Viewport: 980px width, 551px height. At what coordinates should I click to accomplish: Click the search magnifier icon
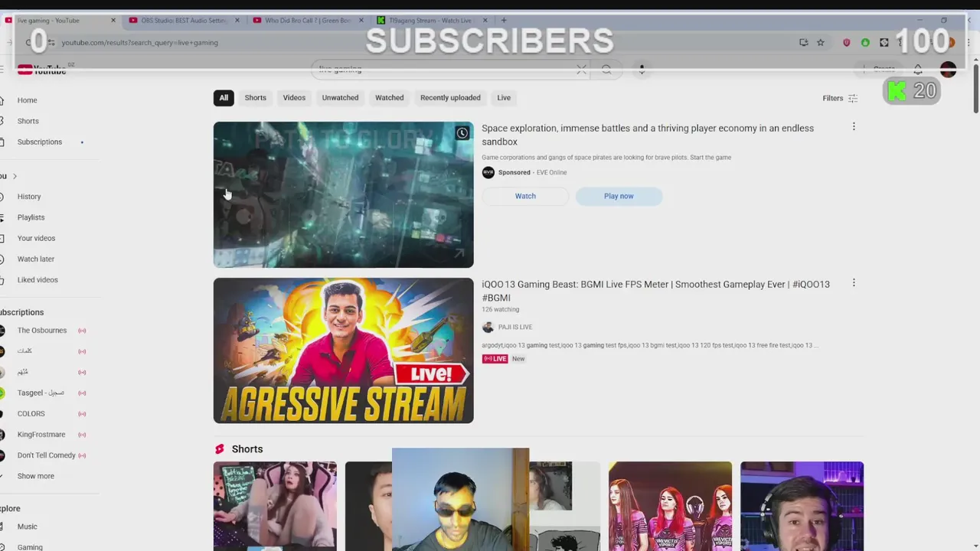(x=606, y=70)
